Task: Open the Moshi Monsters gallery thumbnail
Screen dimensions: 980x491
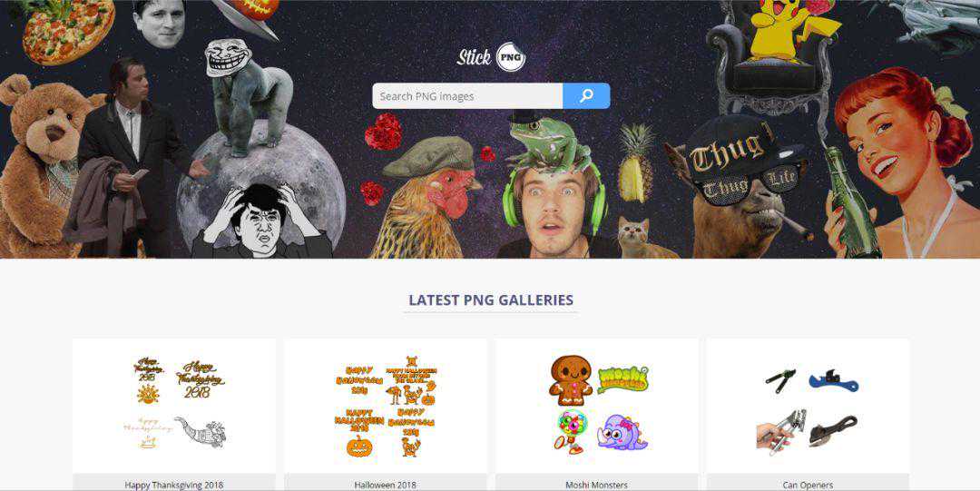Action: [x=597, y=406]
